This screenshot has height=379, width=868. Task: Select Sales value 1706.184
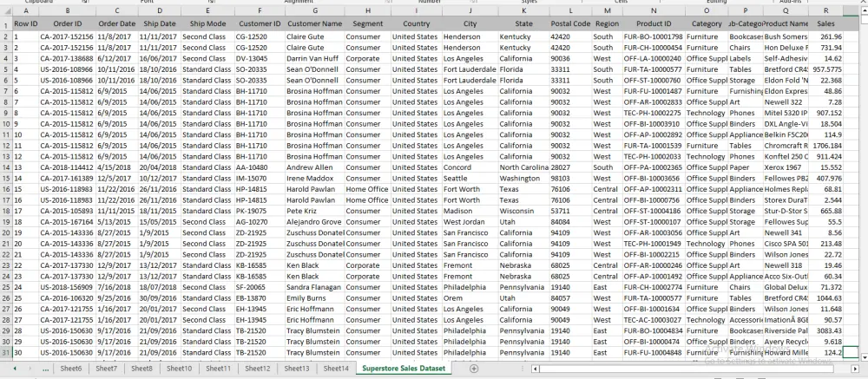[826, 146]
